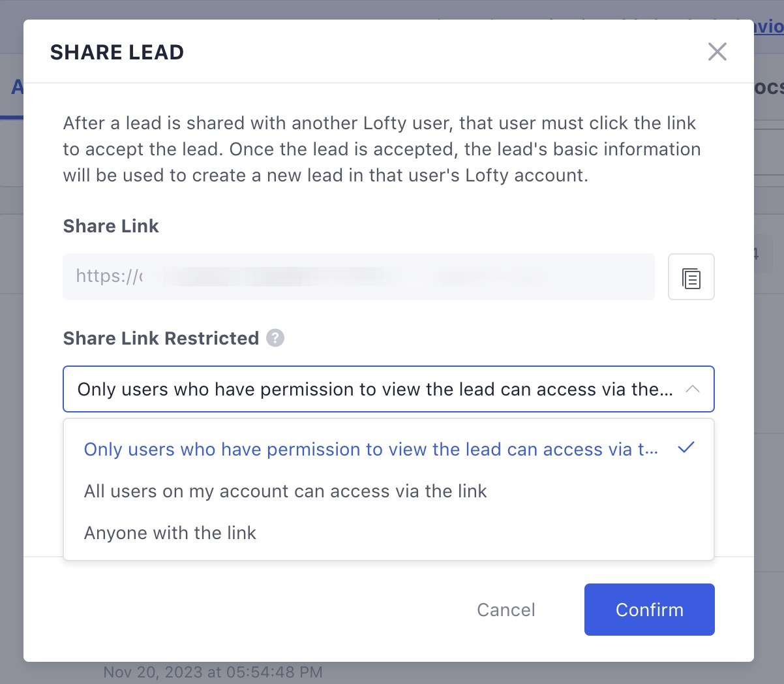Copy the share link using the copy icon
The height and width of the screenshot is (684, 784).
691,277
